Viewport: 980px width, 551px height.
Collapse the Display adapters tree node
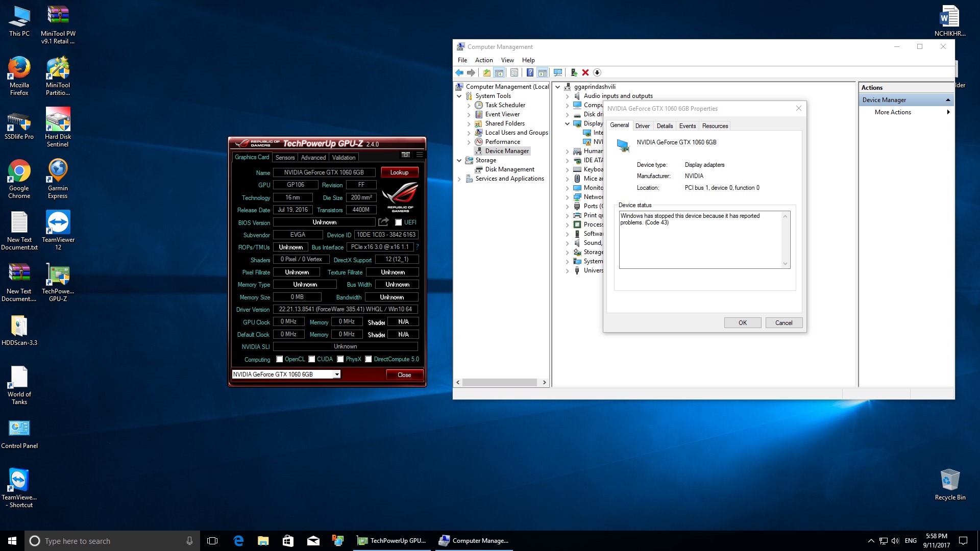coord(567,123)
